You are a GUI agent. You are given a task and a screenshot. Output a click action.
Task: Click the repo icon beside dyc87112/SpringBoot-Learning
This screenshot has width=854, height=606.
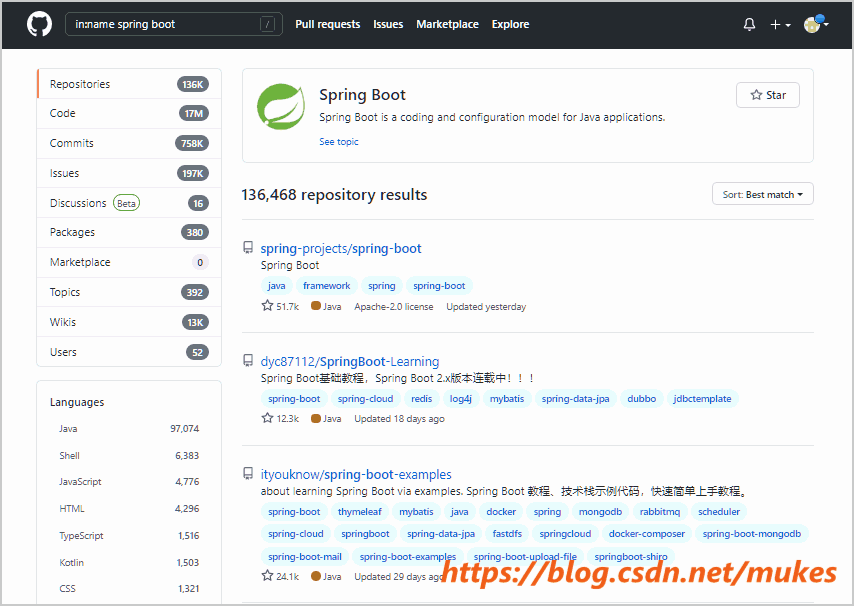(x=248, y=360)
